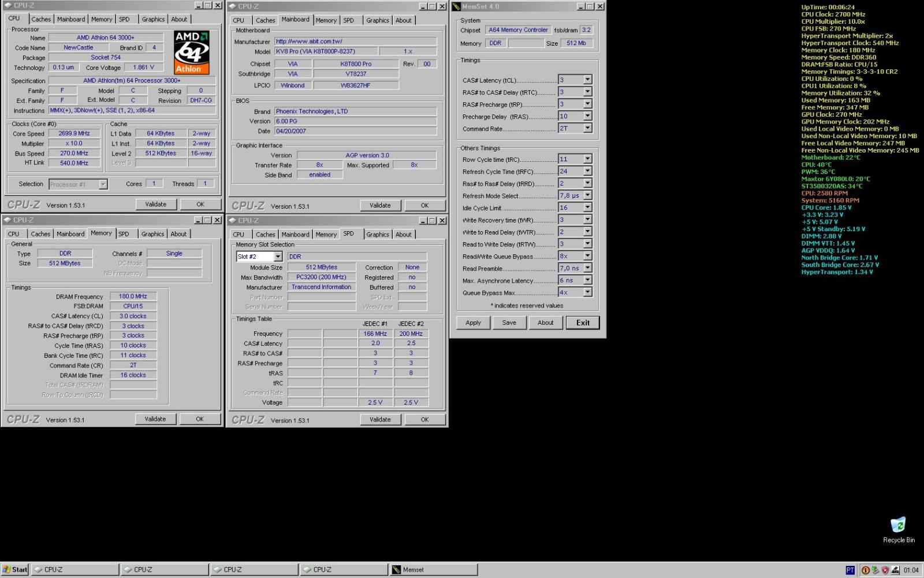Screen dimensions: 924x578
Task: Expand the CAS# Latency (tCL) dropdown
Action: tap(587, 80)
